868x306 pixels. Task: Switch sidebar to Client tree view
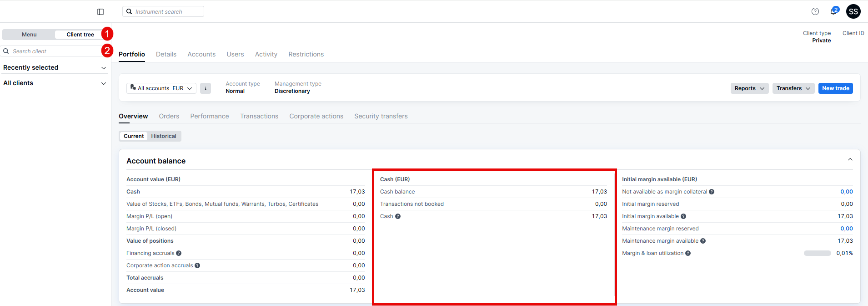80,35
